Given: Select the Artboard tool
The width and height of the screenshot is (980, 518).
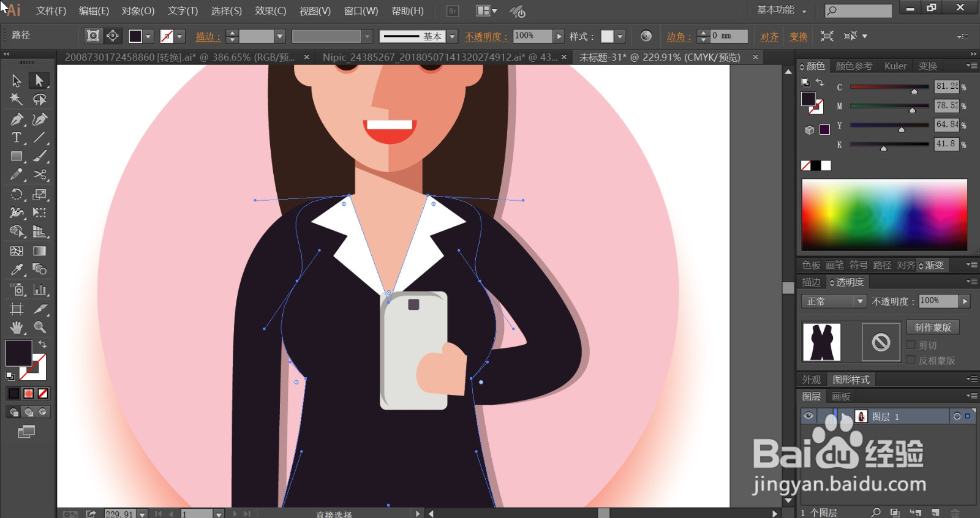Looking at the screenshot, I should [17, 309].
